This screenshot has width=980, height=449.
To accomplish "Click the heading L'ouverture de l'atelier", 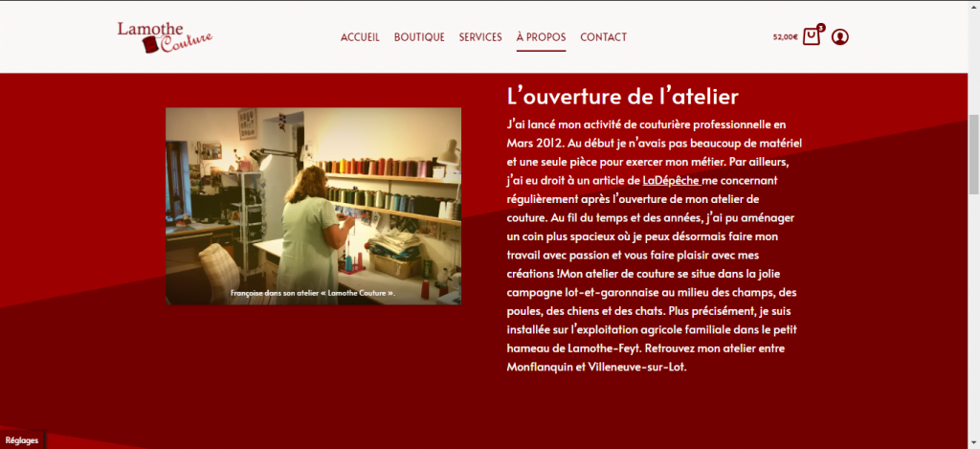I will click(x=623, y=97).
